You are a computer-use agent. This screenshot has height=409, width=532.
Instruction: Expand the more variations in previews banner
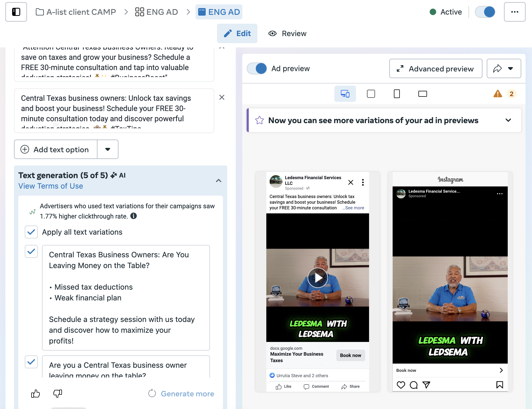point(508,120)
